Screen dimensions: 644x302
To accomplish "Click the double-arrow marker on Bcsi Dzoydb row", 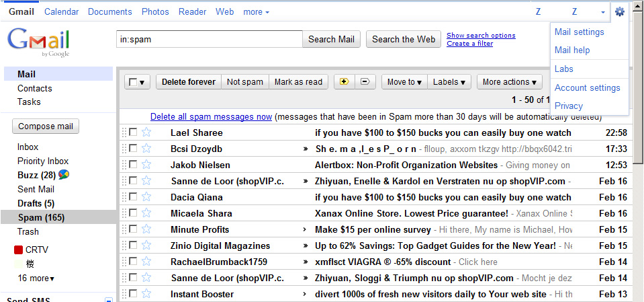I will (x=305, y=149).
